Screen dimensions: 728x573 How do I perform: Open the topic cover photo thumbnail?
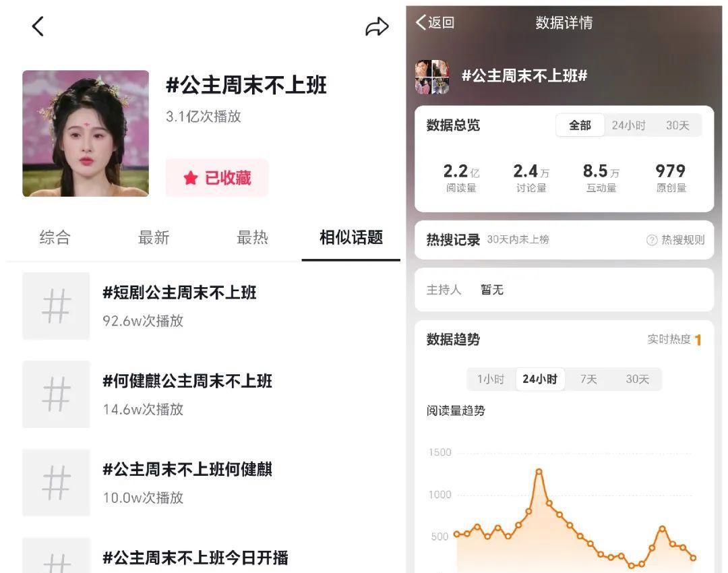[86, 133]
